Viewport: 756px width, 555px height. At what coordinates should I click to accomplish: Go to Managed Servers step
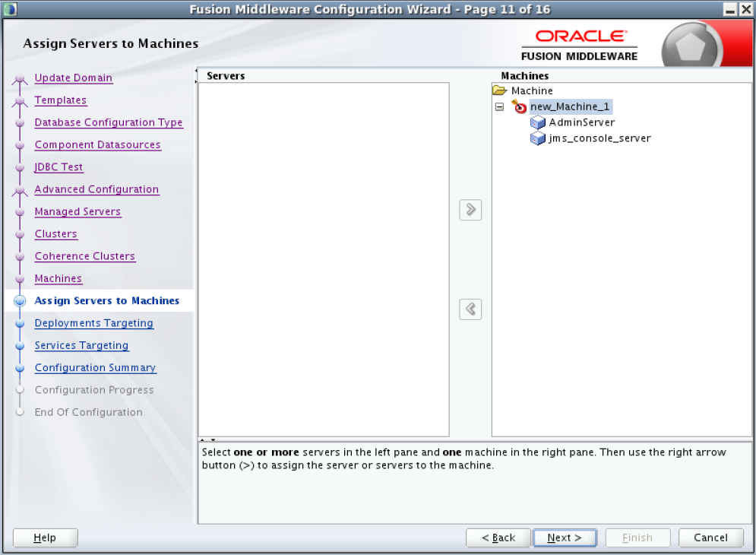[x=77, y=211]
